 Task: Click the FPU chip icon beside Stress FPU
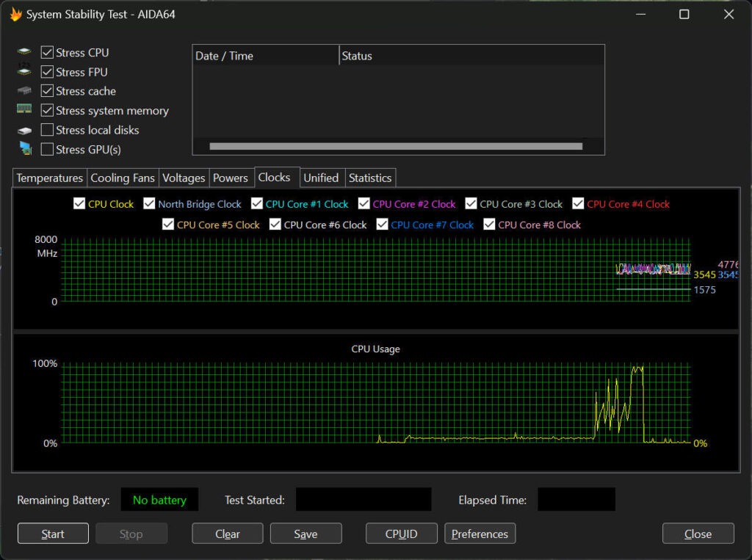(x=24, y=70)
